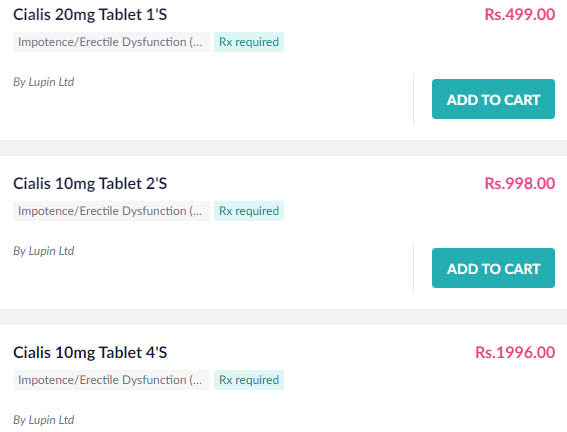Open By Lupin Ltd under Cialis 10mg 2'S
The width and height of the screenshot is (567, 432).
[x=44, y=251]
